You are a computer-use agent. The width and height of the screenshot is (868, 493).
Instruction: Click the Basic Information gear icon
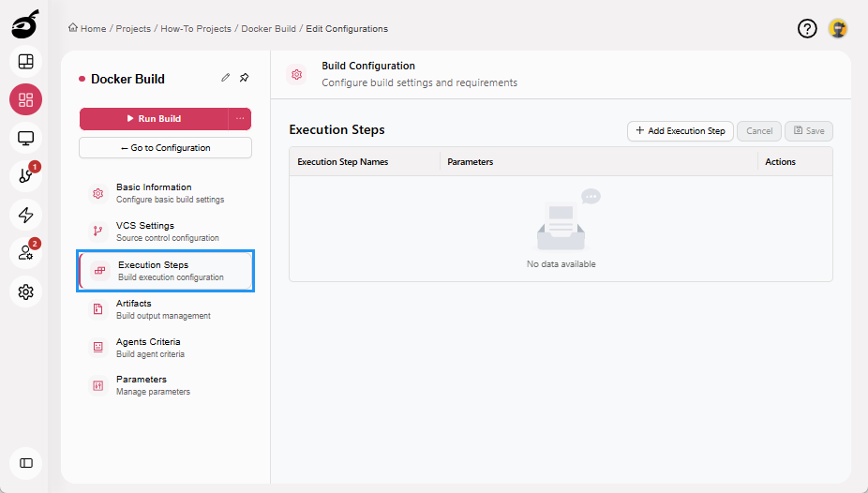click(98, 193)
